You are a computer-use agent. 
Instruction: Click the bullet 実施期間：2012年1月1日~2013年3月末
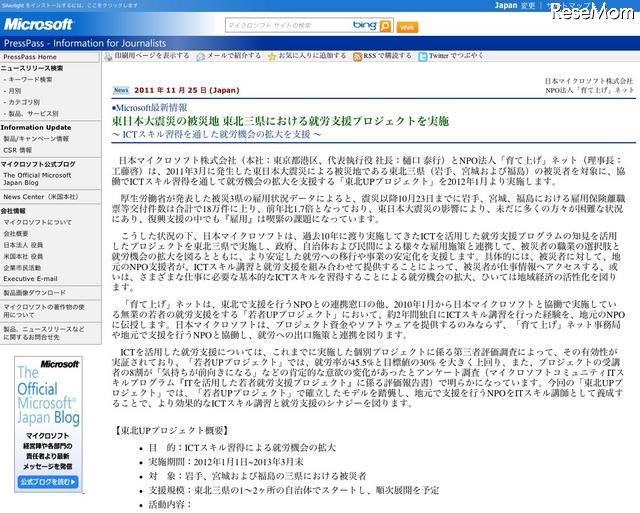[x=226, y=462]
